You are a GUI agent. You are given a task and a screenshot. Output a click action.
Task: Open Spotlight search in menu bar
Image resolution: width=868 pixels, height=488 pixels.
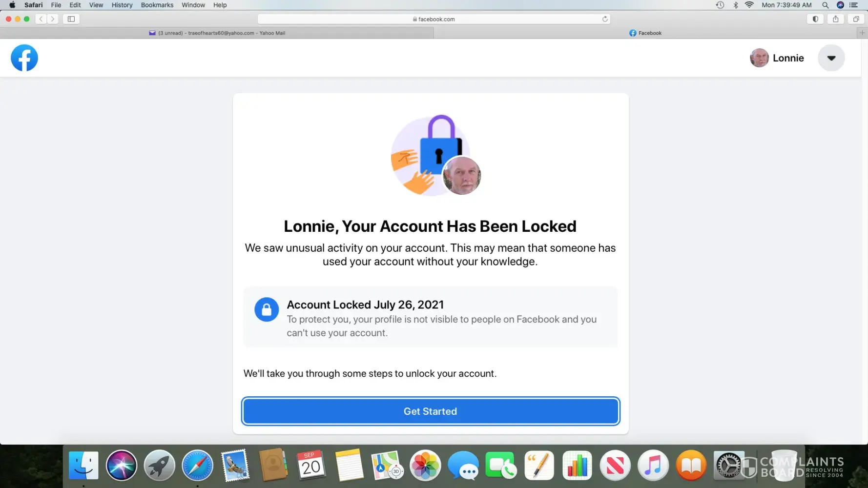coord(825,5)
